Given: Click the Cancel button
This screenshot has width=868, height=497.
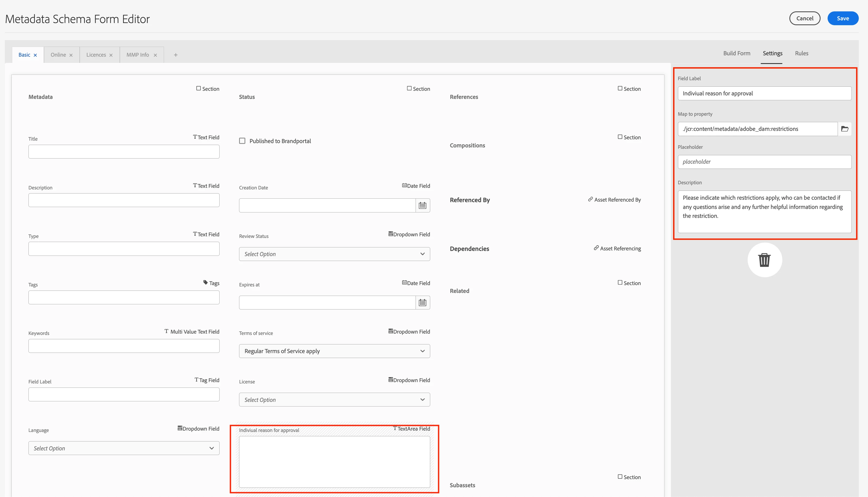Looking at the screenshot, I should pyautogui.click(x=805, y=18).
